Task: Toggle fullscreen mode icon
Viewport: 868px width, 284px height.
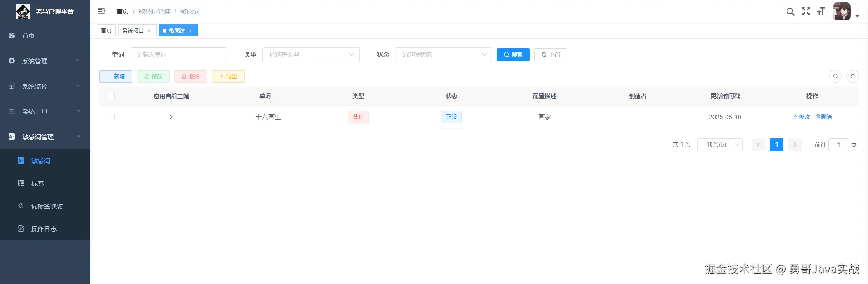Action: pos(806,11)
